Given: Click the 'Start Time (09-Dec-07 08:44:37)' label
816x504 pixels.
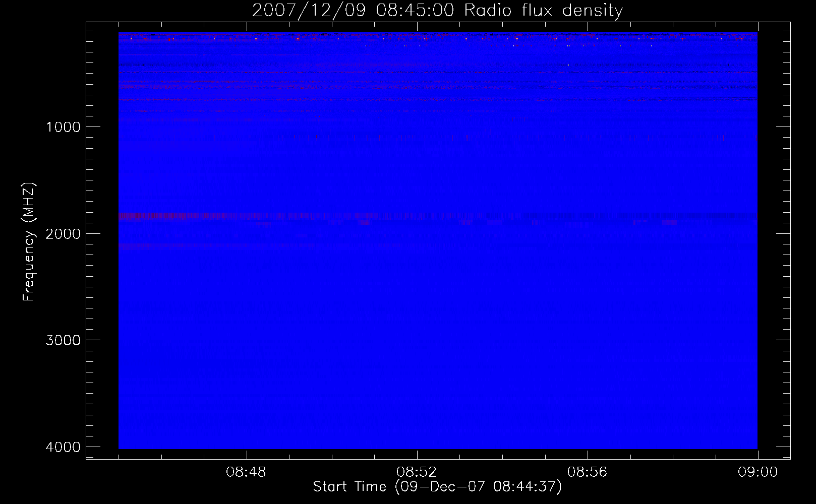Looking at the screenshot, I should pos(437,487).
